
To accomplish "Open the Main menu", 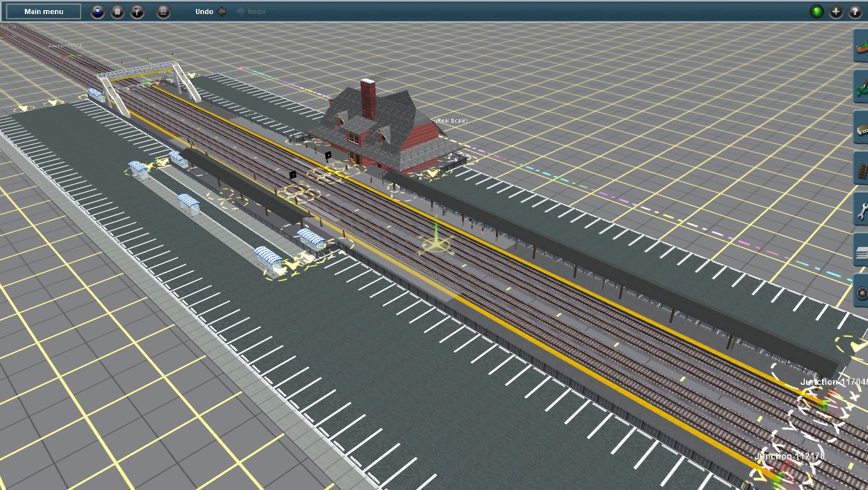I will pyautogui.click(x=43, y=11).
